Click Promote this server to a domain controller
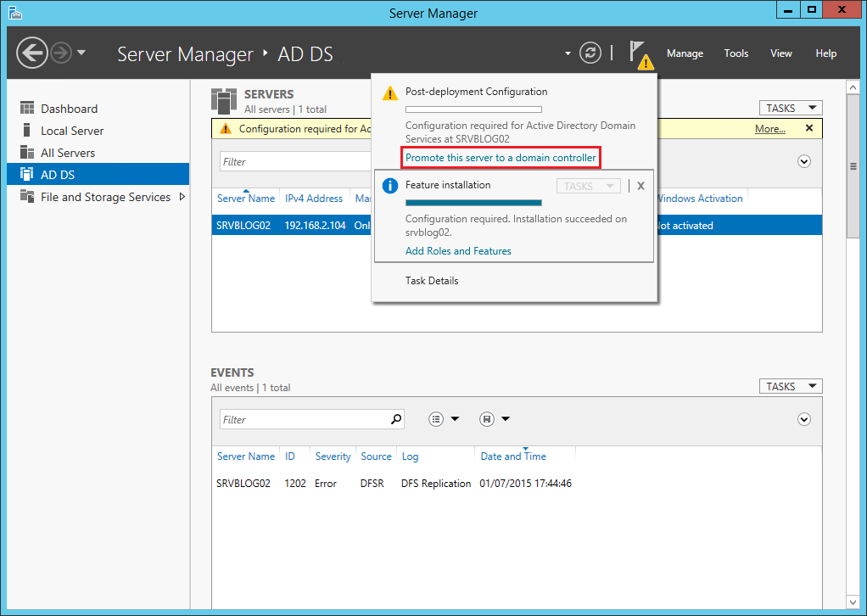The image size is (867, 616). 501,158
